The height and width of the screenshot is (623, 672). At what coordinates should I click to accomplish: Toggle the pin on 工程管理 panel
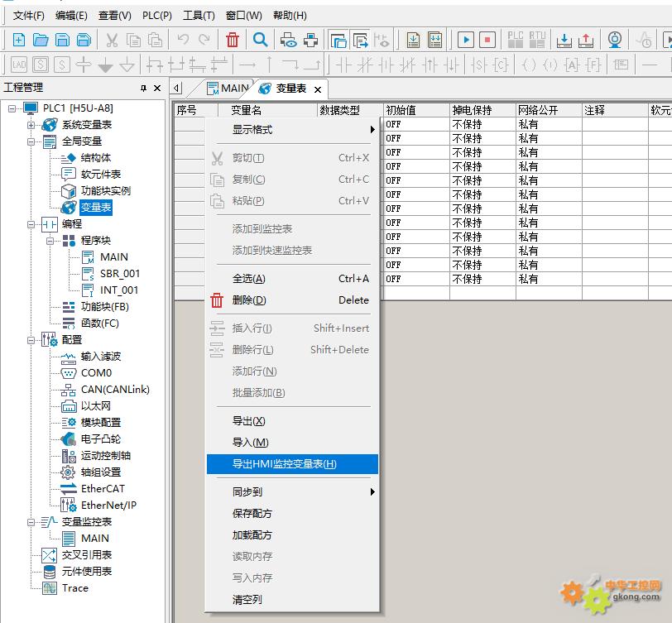[x=143, y=88]
